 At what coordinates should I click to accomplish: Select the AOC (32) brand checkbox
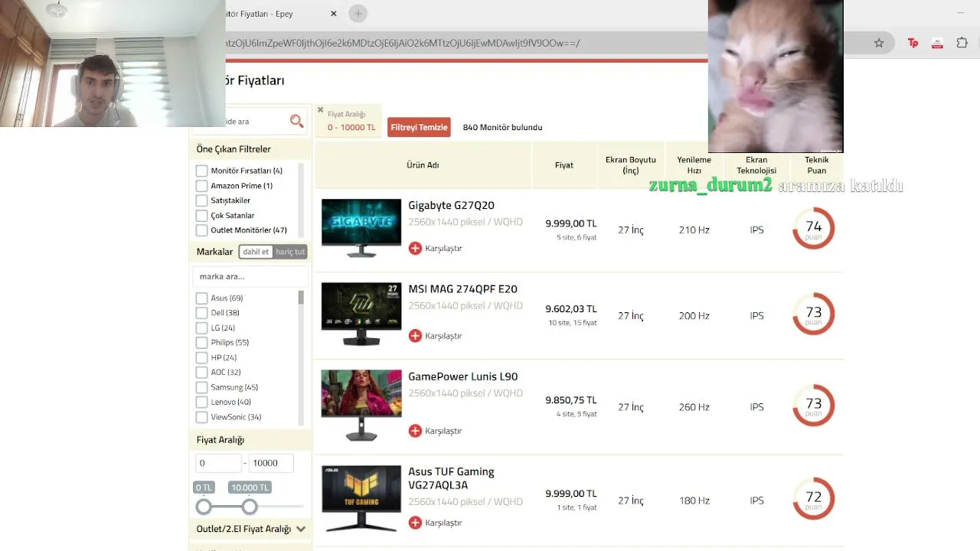pyautogui.click(x=201, y=373)
